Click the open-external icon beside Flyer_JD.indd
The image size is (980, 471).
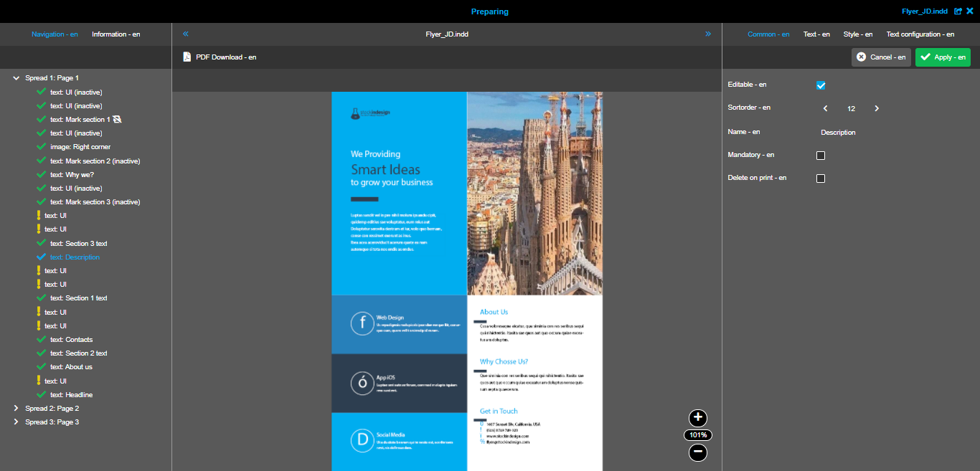click(958, 11)
